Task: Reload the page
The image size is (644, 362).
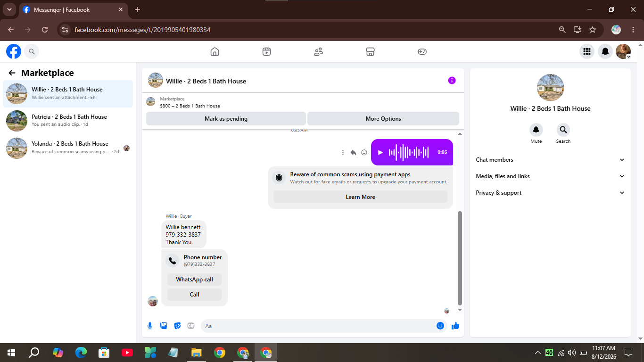Action: (x=45, y=30)
